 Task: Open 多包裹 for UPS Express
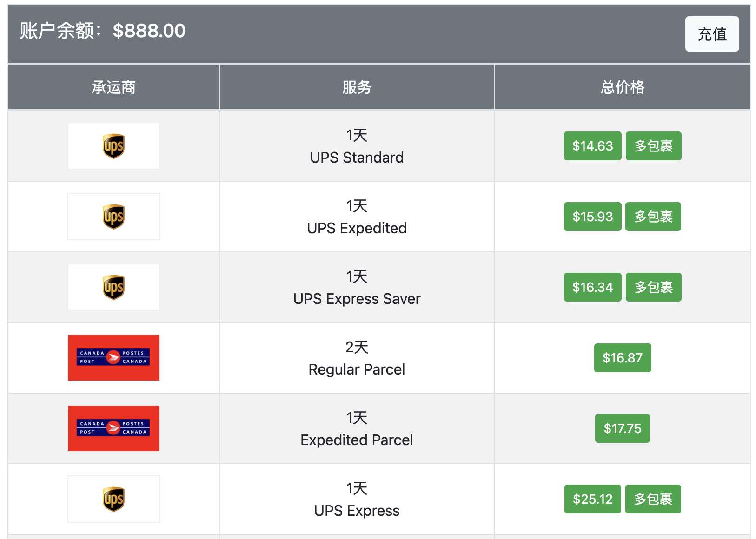[653, 499]
